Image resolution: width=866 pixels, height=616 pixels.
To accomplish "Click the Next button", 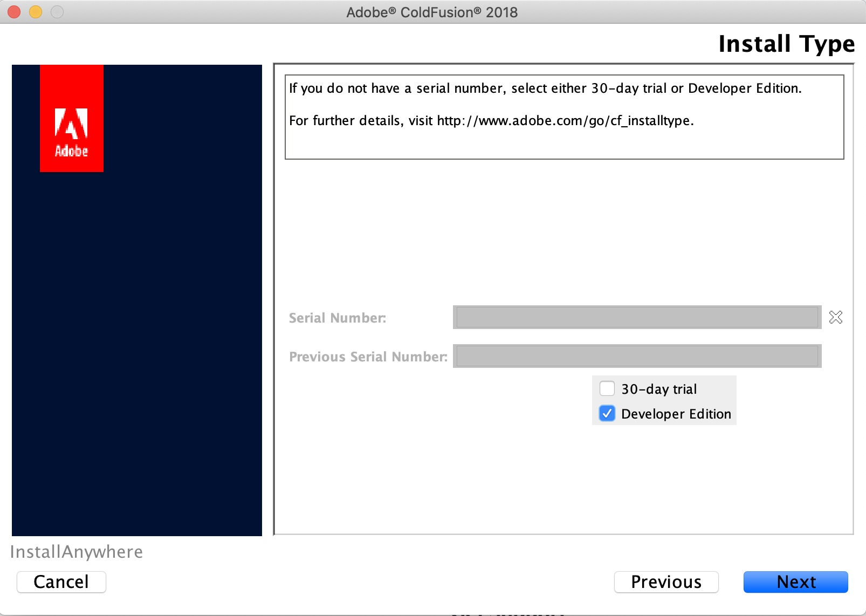I will coord(796,582).
